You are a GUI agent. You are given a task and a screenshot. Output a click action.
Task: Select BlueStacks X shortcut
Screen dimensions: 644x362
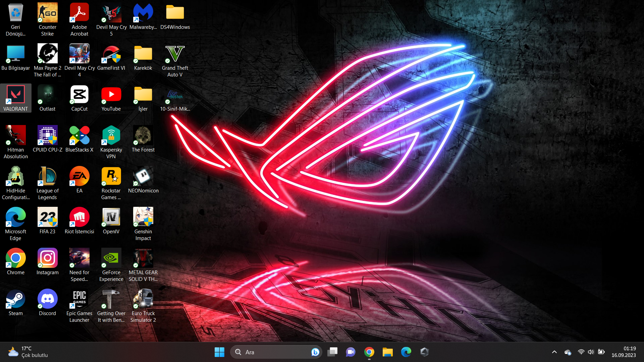coord(79,139)
